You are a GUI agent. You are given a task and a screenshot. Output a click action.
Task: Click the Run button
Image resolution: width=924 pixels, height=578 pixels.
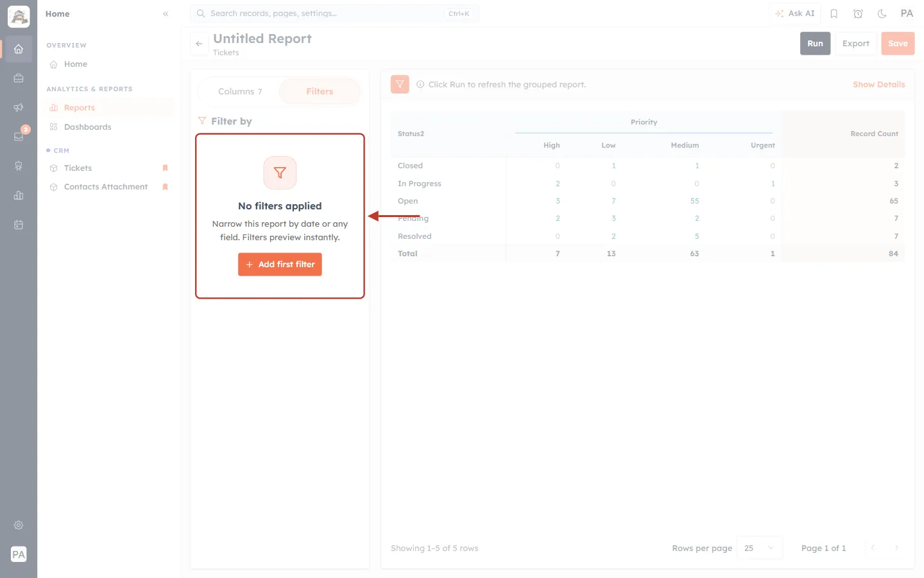[x=815, y=44]
